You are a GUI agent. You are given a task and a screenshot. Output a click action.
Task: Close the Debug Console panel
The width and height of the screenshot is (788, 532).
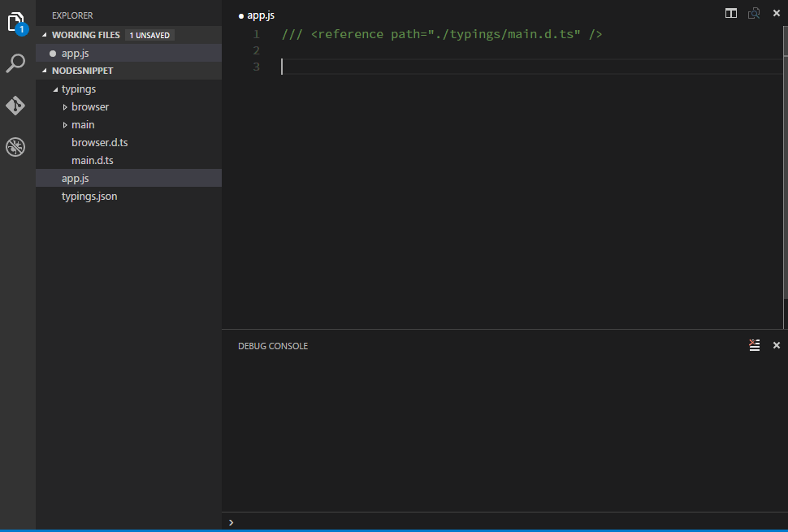(x=776, y=345)
